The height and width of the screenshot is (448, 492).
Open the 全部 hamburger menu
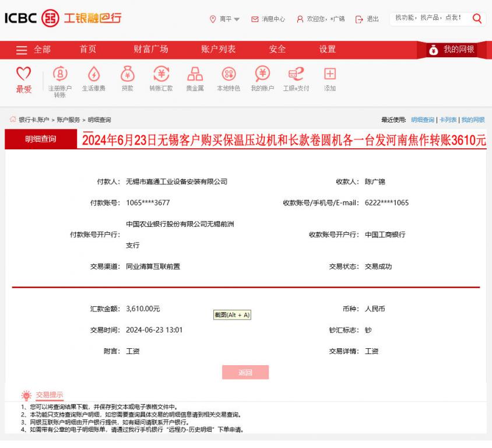(x=22, y=50)
